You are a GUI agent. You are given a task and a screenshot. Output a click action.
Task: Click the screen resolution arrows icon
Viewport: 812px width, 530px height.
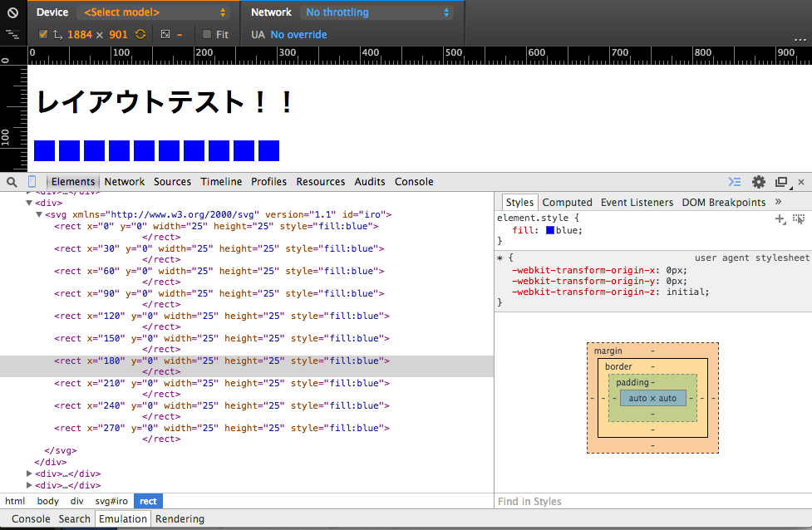click(57, 35)
